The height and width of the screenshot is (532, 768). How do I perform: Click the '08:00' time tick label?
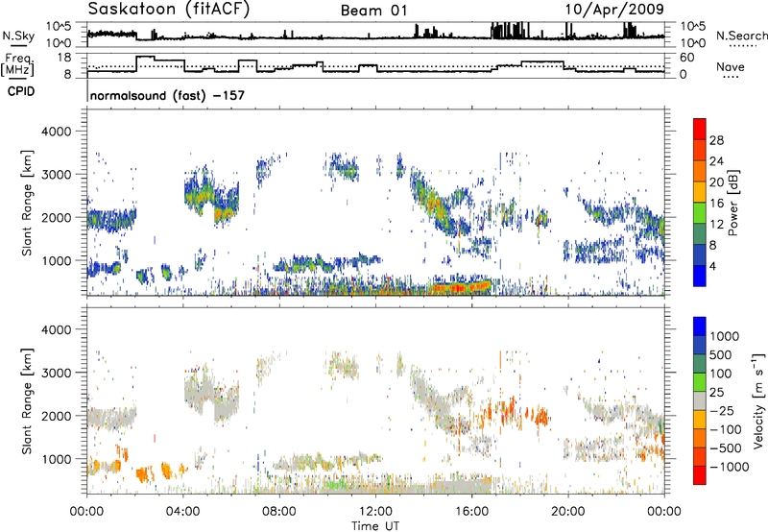pyautogui.click(x=279, y=512)
